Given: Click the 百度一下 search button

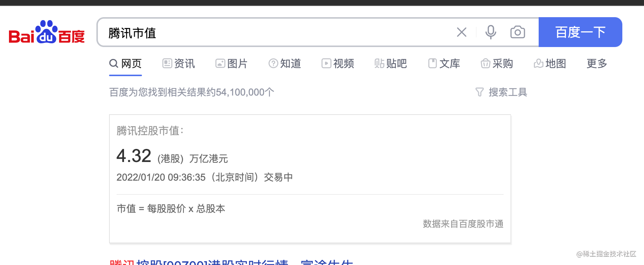Looking at the screenshot, I should [x=580, y=32].
